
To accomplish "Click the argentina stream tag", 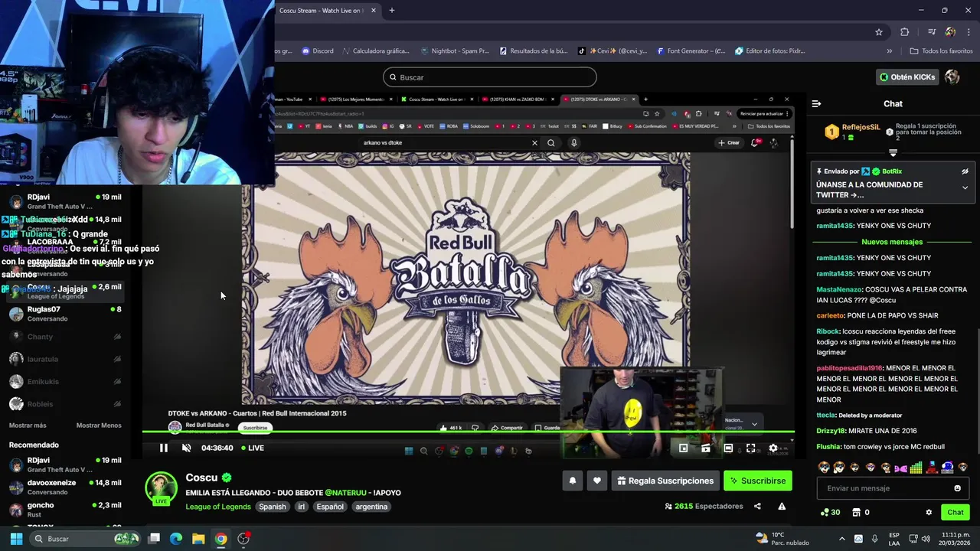I will click(371, 507).
